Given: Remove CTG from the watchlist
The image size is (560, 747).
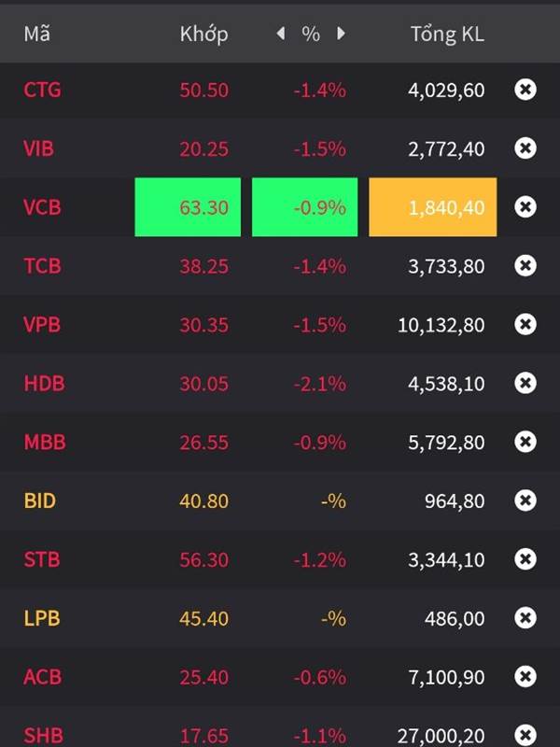Looking at the screenshot, I should (525, 90).
